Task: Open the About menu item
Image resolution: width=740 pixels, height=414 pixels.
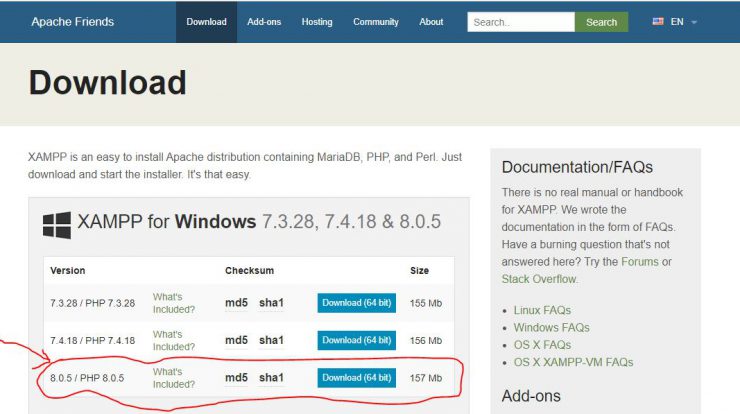Action: pyautogui.click(x=431, y=22)
